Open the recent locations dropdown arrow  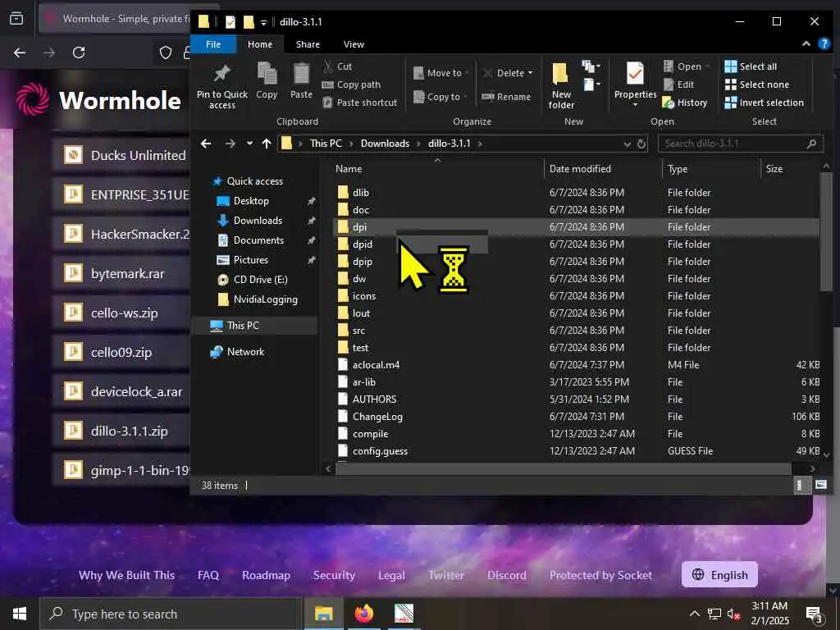(249, 144)
